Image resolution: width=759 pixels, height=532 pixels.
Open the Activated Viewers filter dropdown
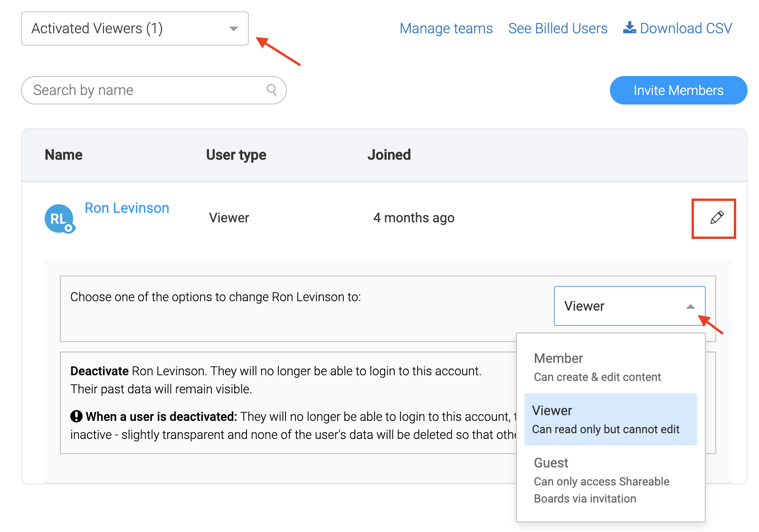point(134,28)
